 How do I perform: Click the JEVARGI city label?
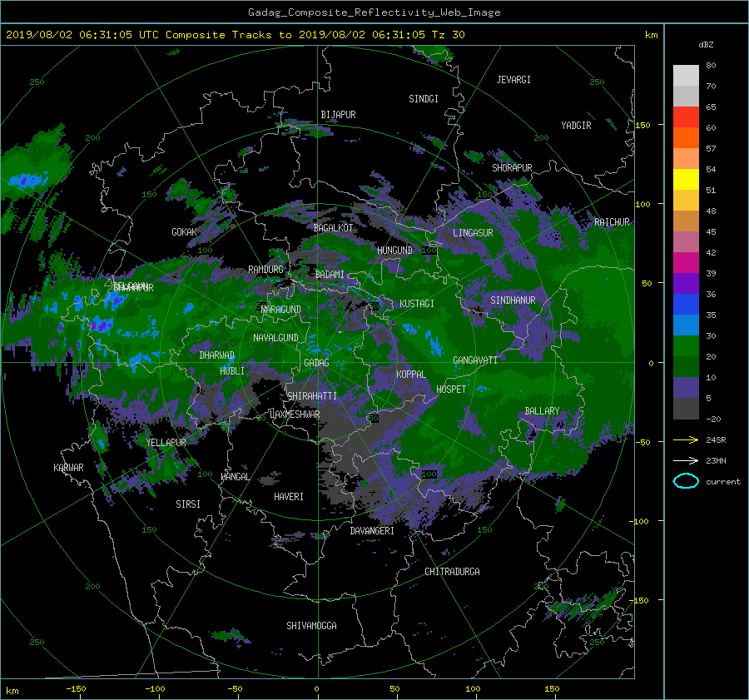coord(513,80)
